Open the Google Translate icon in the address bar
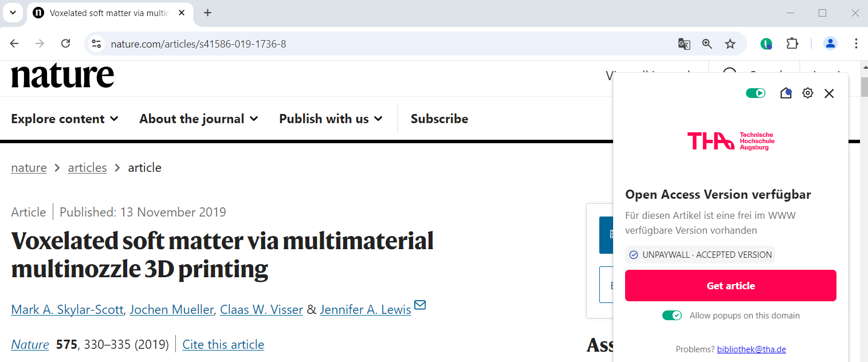The image size is (868, 362). click(684, 44)
